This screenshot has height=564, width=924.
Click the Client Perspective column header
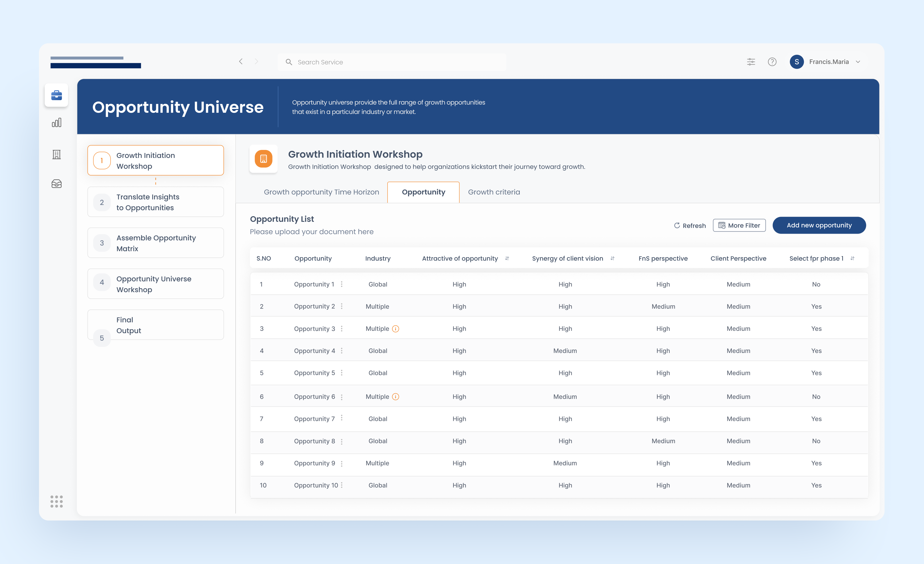738,258
